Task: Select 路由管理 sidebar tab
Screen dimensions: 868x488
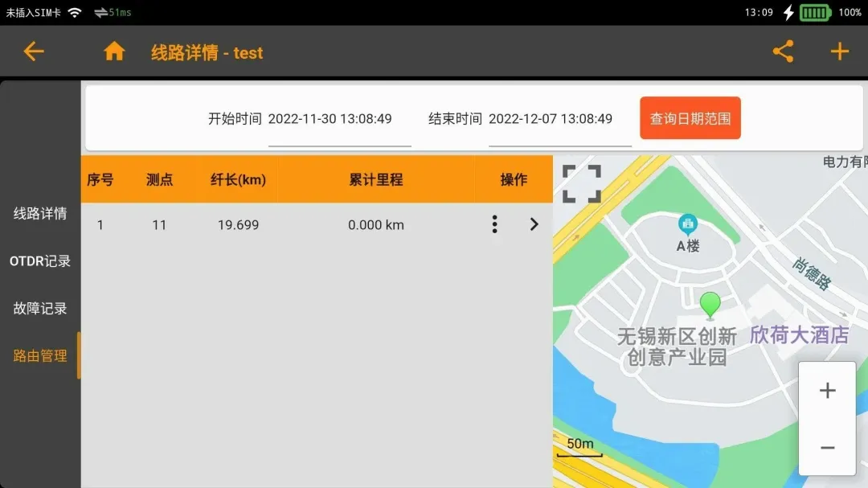Action: point(40,355)
